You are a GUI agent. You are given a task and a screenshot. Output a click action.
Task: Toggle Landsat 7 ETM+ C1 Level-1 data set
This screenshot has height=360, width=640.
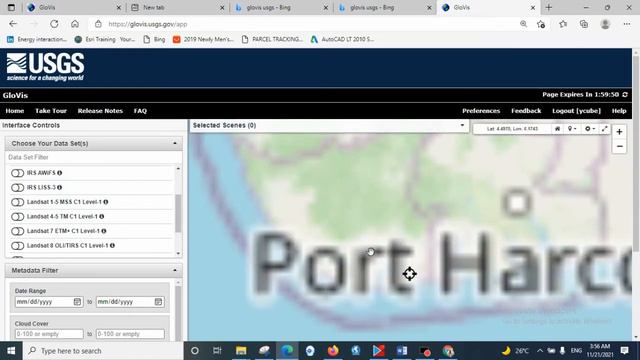tap(18, 231)
